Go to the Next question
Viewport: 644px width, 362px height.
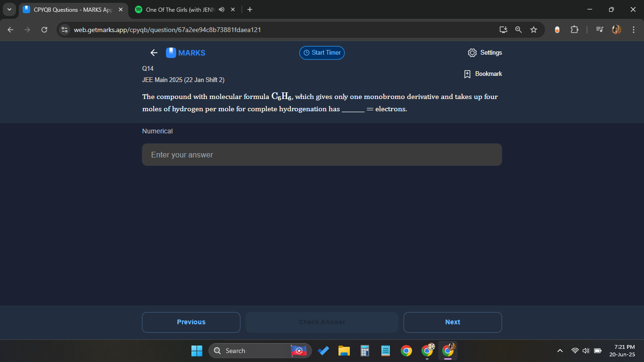coord(453,322)
